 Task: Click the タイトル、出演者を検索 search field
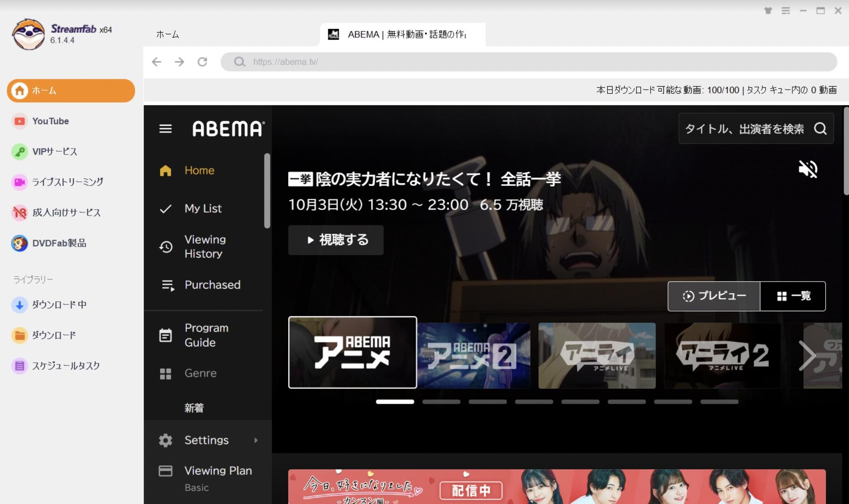coord(756,129)
